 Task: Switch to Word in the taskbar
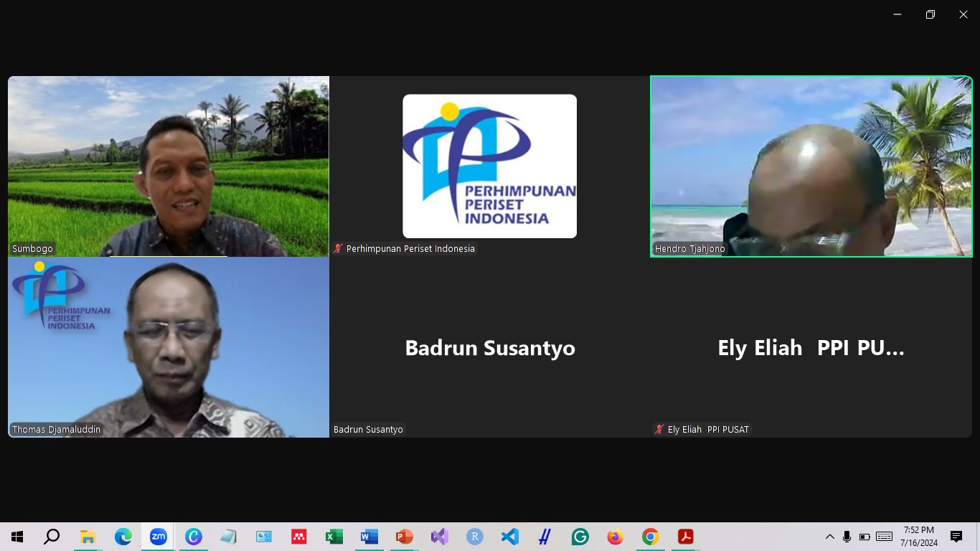[369, 537]
